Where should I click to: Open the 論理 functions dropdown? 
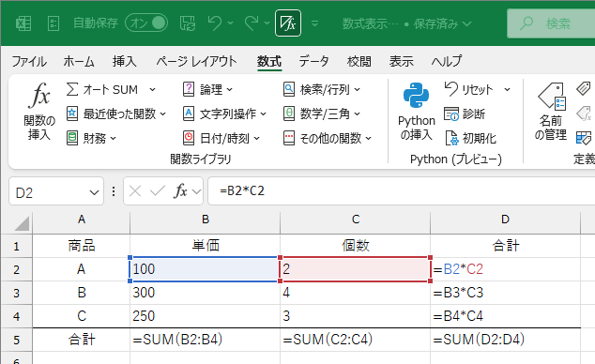207,89
